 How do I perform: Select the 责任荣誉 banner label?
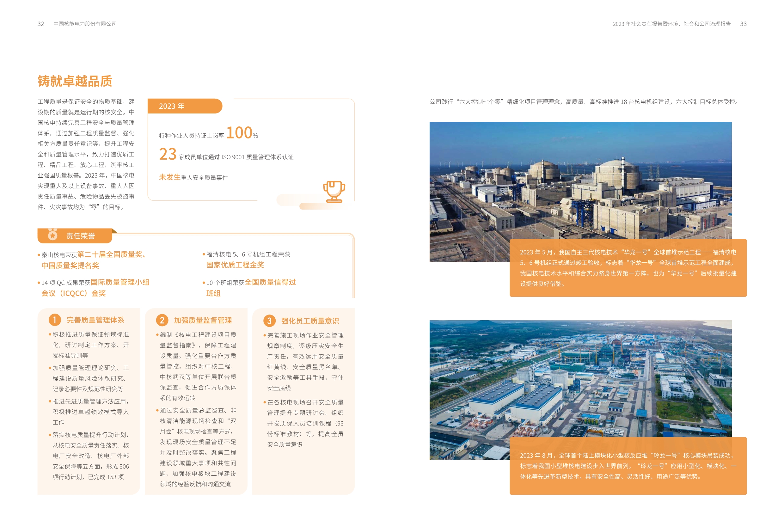point(80,236)
